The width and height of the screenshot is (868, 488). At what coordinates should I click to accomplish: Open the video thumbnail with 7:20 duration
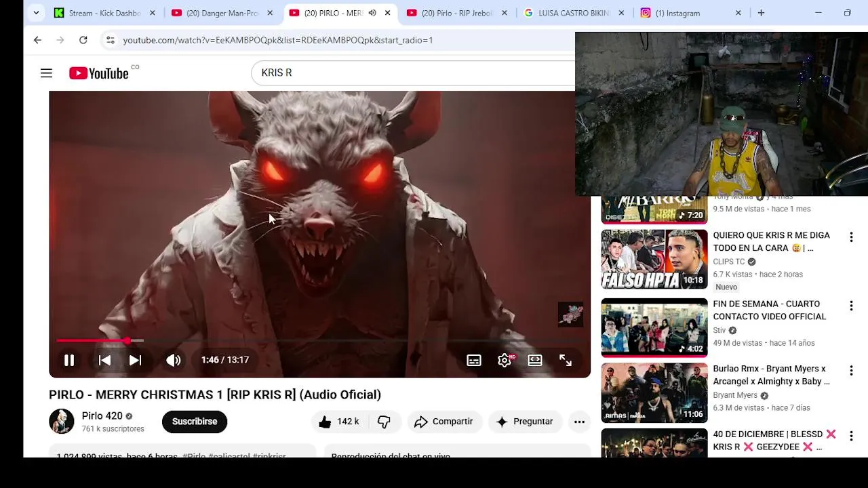point(654,210)
